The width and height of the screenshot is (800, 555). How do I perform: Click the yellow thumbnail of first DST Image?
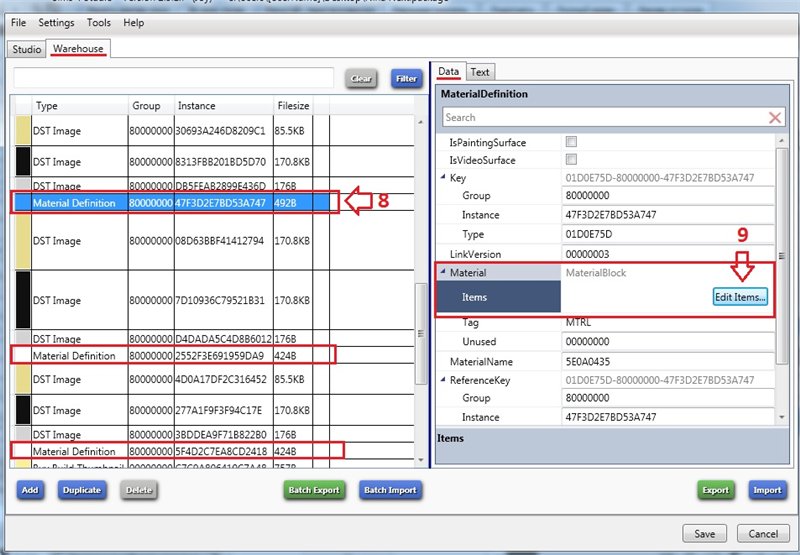point(22,131)
